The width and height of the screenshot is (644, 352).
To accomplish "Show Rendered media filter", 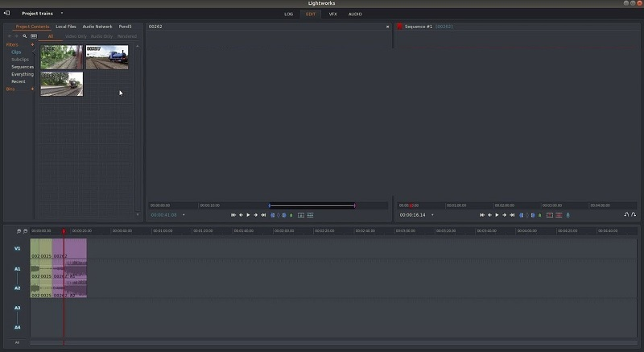I will pos(127,36).
